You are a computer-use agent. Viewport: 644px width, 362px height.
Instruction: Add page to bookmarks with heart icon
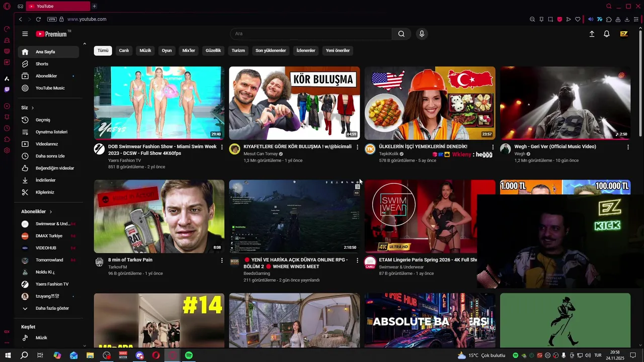[x=578, y=19]
